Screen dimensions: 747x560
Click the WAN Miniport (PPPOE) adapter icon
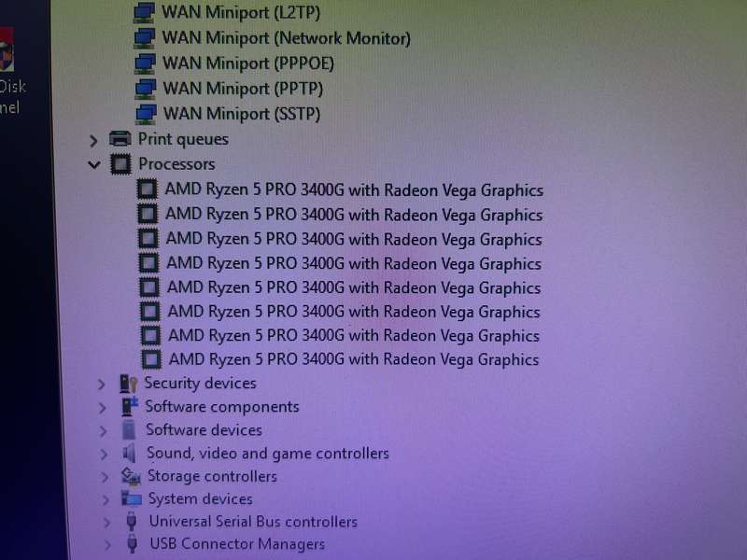pyautogui.click(x=145, y=63)
